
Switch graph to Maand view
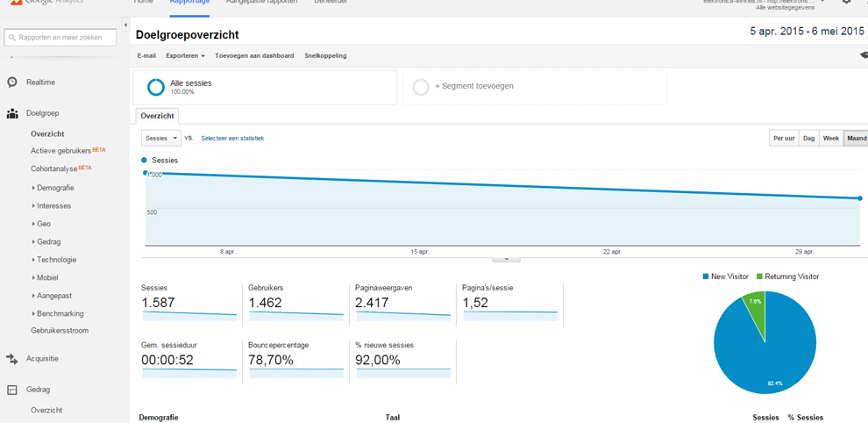[x=855, y=139]
